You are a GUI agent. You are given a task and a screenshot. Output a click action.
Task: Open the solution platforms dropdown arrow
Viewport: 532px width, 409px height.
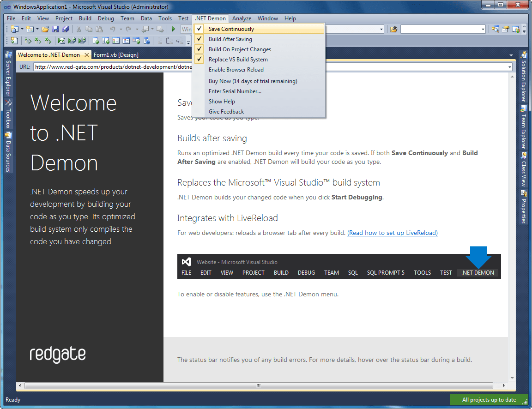point(381,29)
